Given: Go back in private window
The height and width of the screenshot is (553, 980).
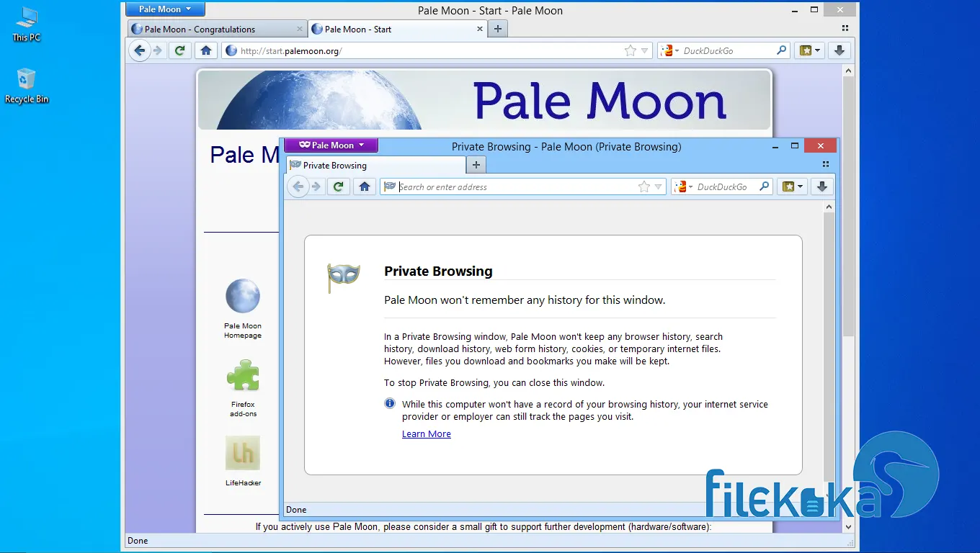Looking at the screenshot, I should pos(298,186).
